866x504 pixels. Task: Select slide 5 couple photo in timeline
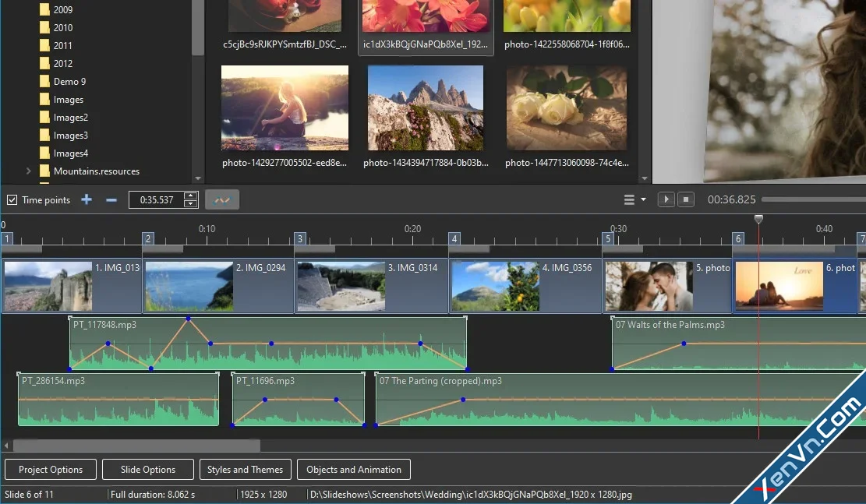coord(667,286)
